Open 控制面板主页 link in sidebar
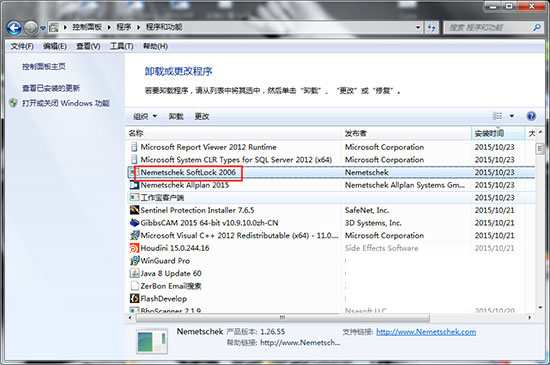This screenshot has width=550, height=365. pyautogui.click(x=44, y=67)
